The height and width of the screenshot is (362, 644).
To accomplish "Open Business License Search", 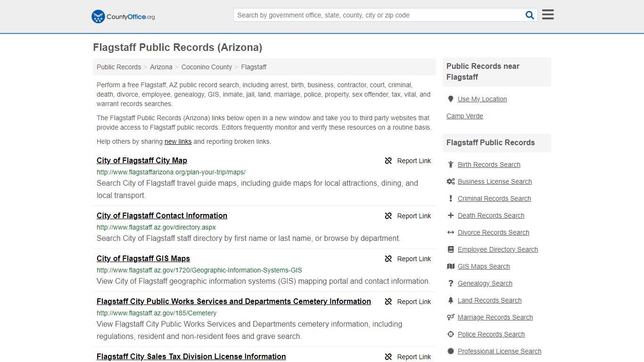I will tap(495, 181).
